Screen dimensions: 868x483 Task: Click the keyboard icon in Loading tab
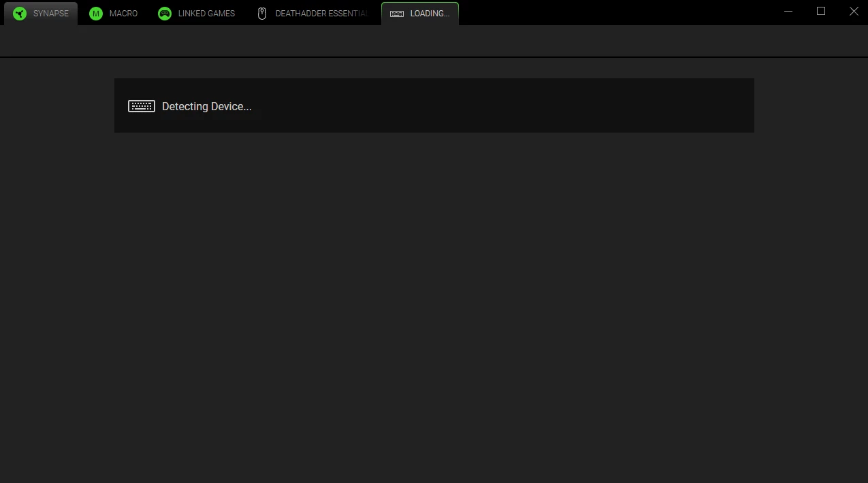click(x=397, y=14)
